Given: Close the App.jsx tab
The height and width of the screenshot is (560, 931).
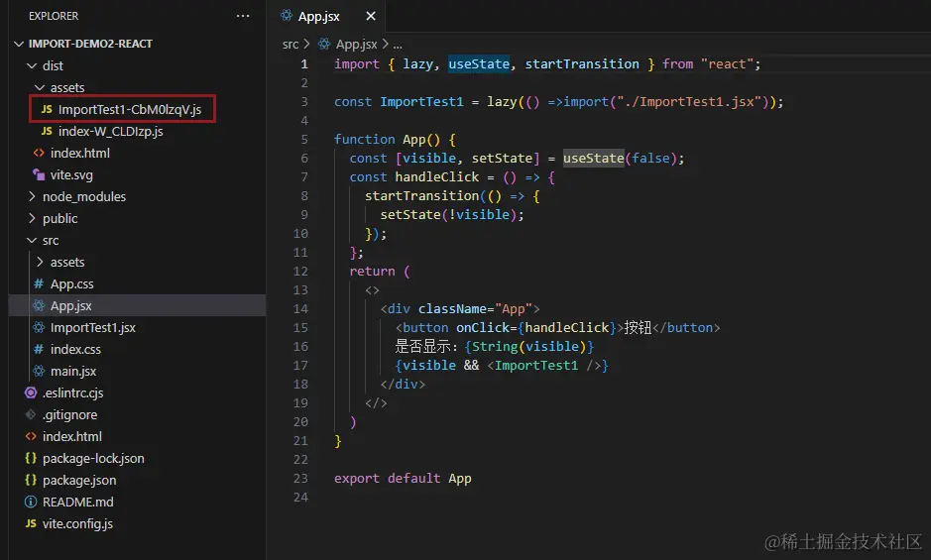Looking at the screenshot, I should [371, 16].
